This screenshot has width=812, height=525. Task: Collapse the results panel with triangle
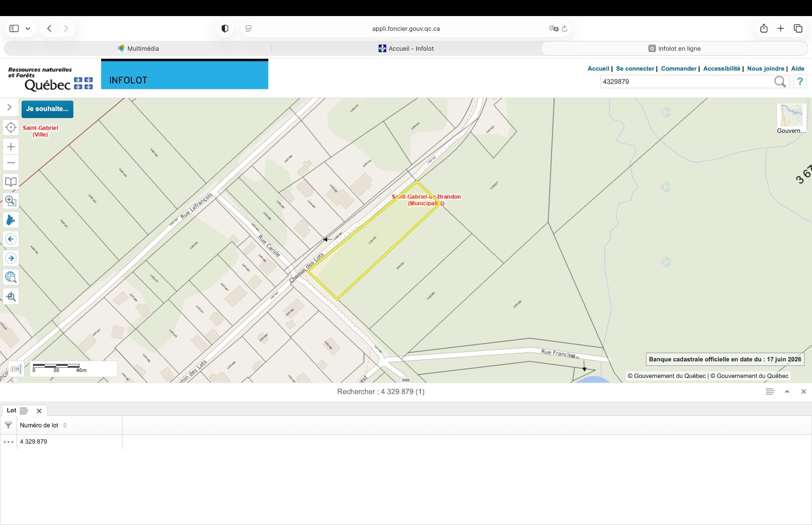pos(787,391)
